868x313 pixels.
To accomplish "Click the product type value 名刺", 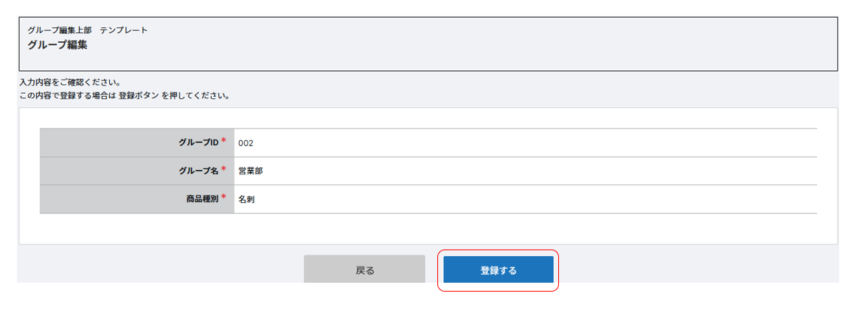I will point(246,199).
